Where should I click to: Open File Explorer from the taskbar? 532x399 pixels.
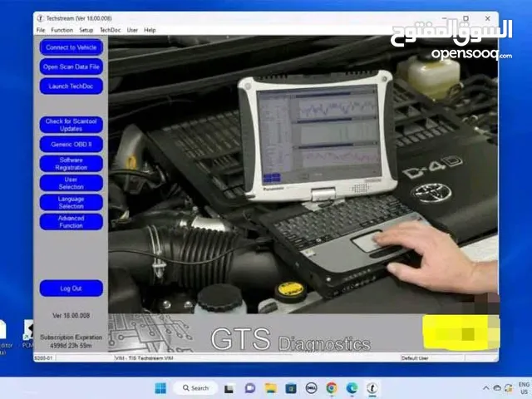(271, 388)
